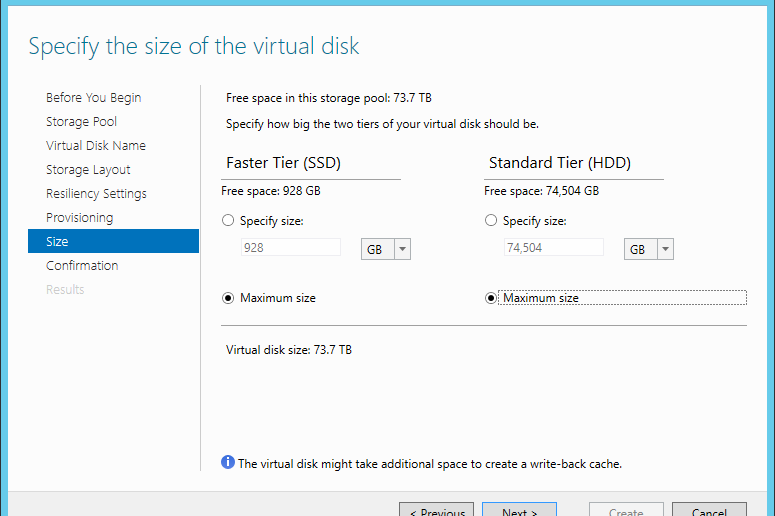Go to the Confirmation step
Image resolution: width=775 pixels, height=516 pixels.
coord(82,265)
